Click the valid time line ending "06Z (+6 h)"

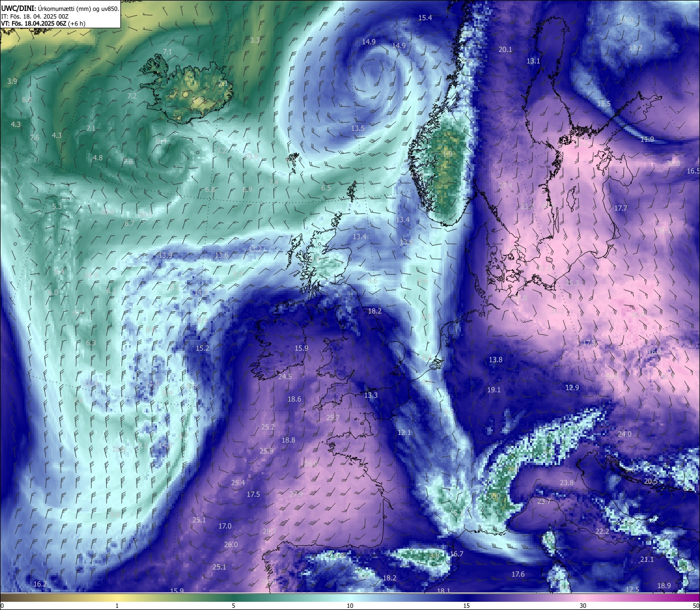tap(43, 24)
